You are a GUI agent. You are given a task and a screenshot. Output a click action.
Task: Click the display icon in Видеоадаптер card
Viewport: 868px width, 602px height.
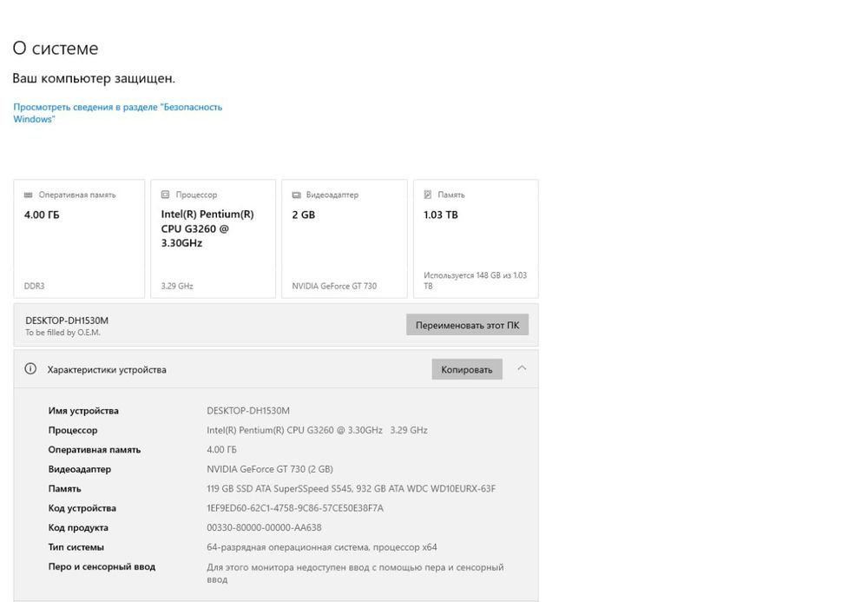point(296,195)
